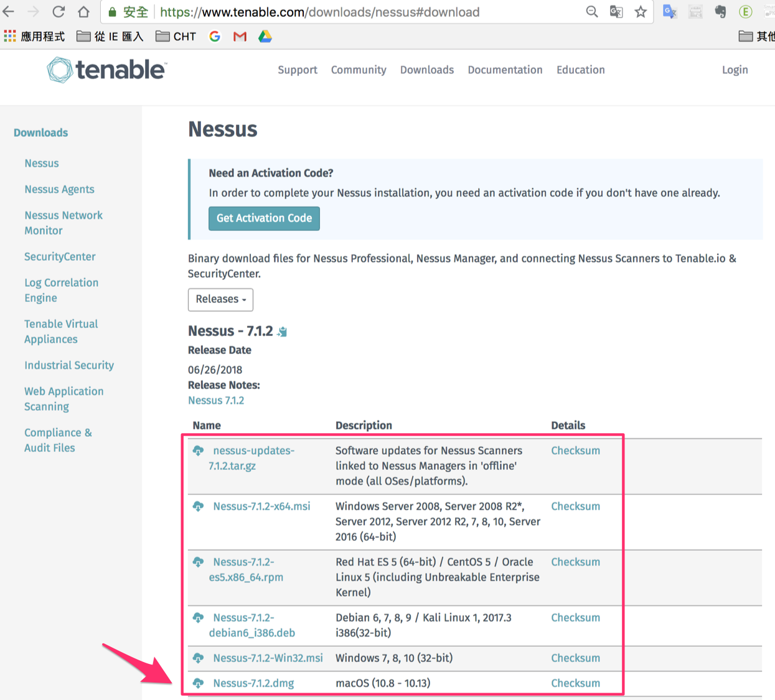The height and width of the screenshot is (700, 775).
Task: Click the download cloud icon for Nessus-7.1.2-Win32.msi
Action: (198, 658)
